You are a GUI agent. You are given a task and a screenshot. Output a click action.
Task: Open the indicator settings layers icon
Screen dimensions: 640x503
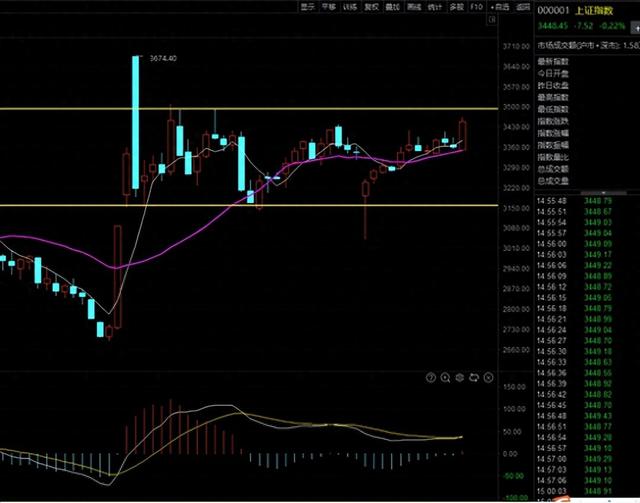pos(459,378)
